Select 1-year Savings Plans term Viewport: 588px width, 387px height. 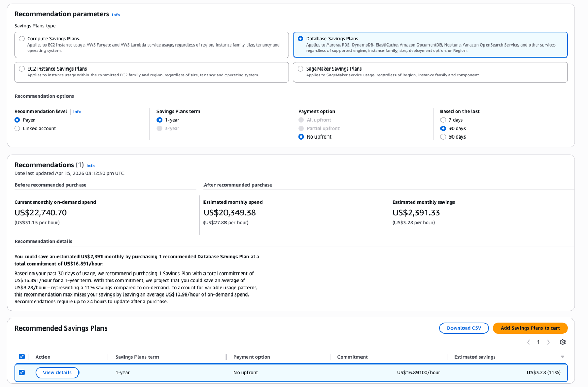(x=160, y=120)
